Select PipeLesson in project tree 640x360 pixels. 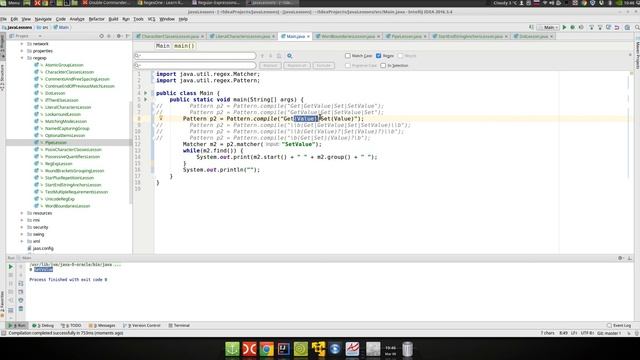click(x=56, y=142)
